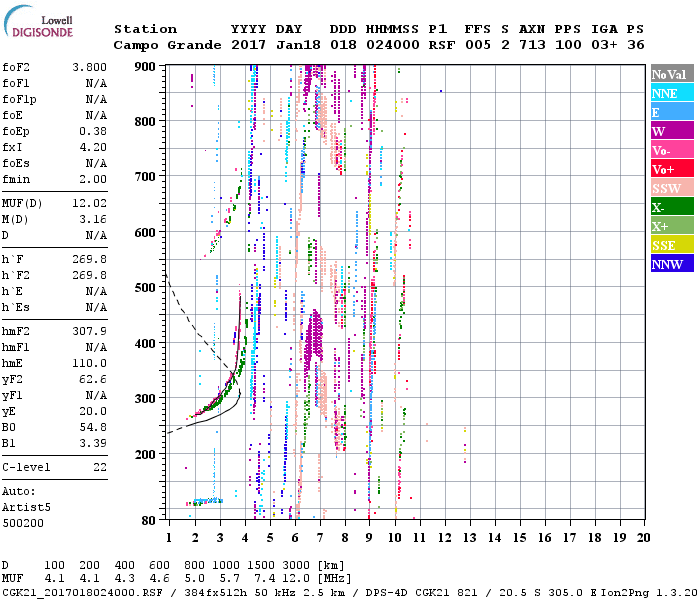Click the Lowell Digisonde logo
This screenshot has width=700, height=600.
pos(38,22)
